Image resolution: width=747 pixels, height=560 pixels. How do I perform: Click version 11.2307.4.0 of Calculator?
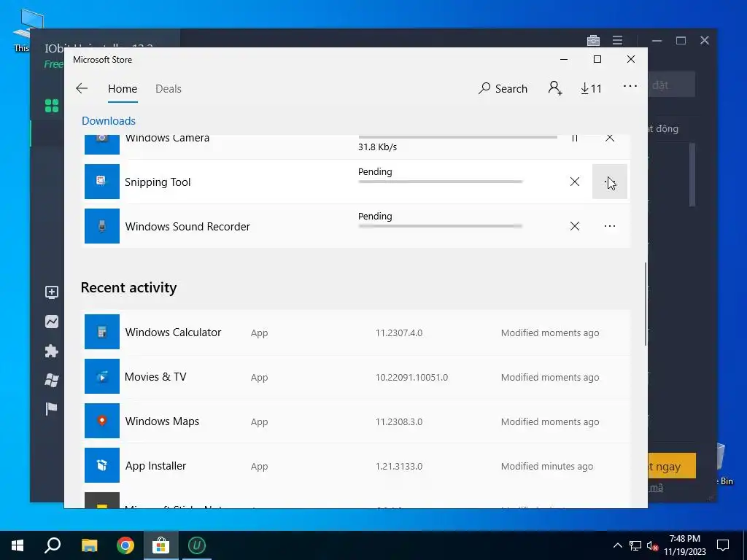[x=399, y=332]
